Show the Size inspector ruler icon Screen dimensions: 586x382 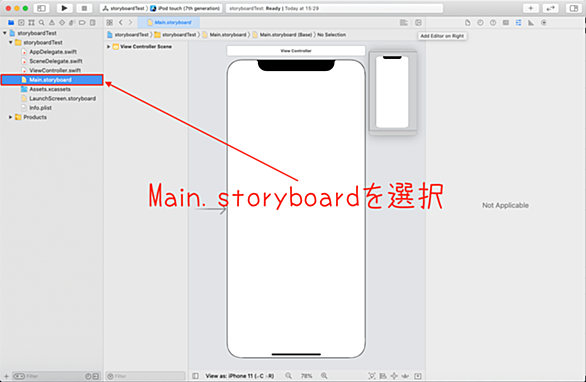click(x=531, y=23)
